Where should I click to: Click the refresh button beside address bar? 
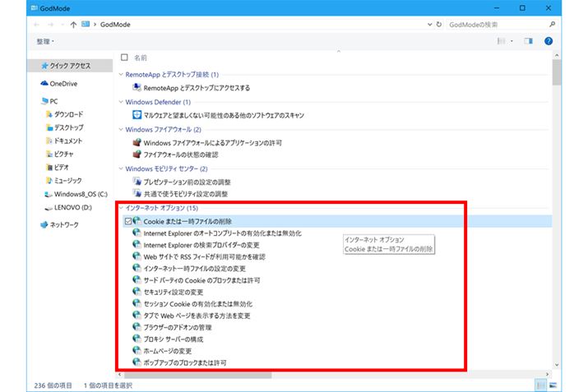point(439,25)
